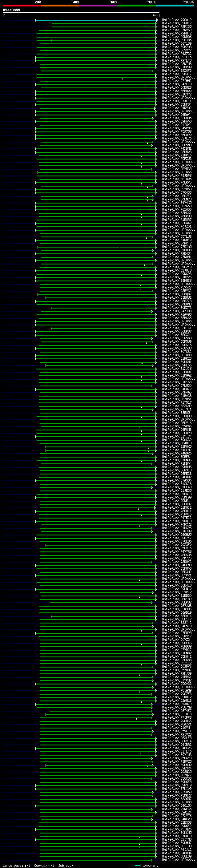Screen dimensions: 197x868
Task: Open hit UniRef100_Q47LL9
Action: tap(177, 84)
